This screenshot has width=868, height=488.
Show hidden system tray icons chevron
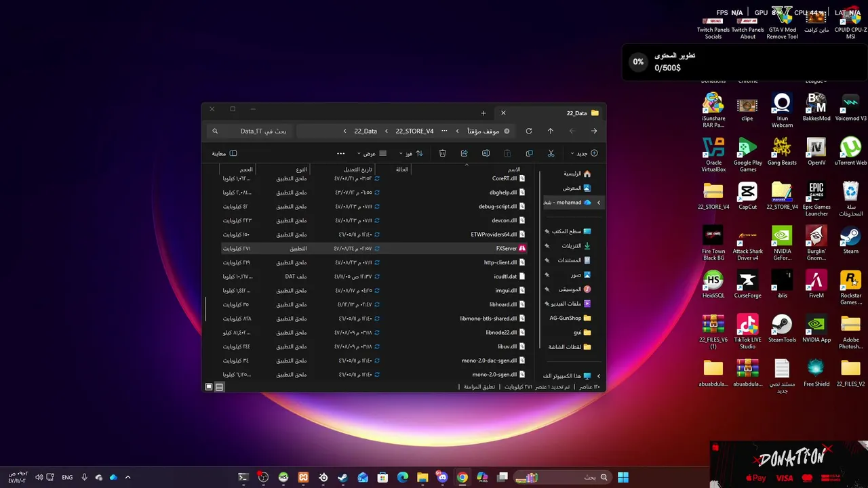pyautogui.click(x=127, y=477)
